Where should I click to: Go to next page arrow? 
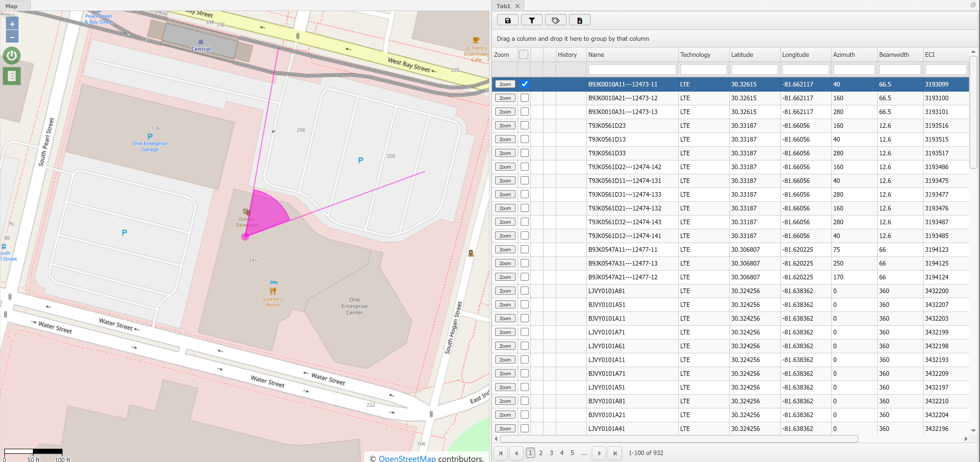(599, 453)
